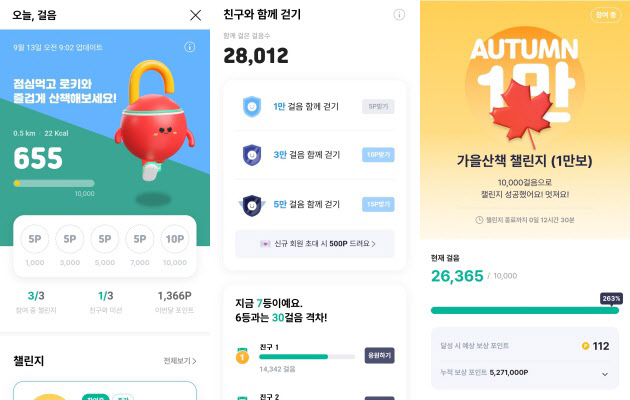
Task: Tap the green 263% progress bar
Action: [525, 310]
